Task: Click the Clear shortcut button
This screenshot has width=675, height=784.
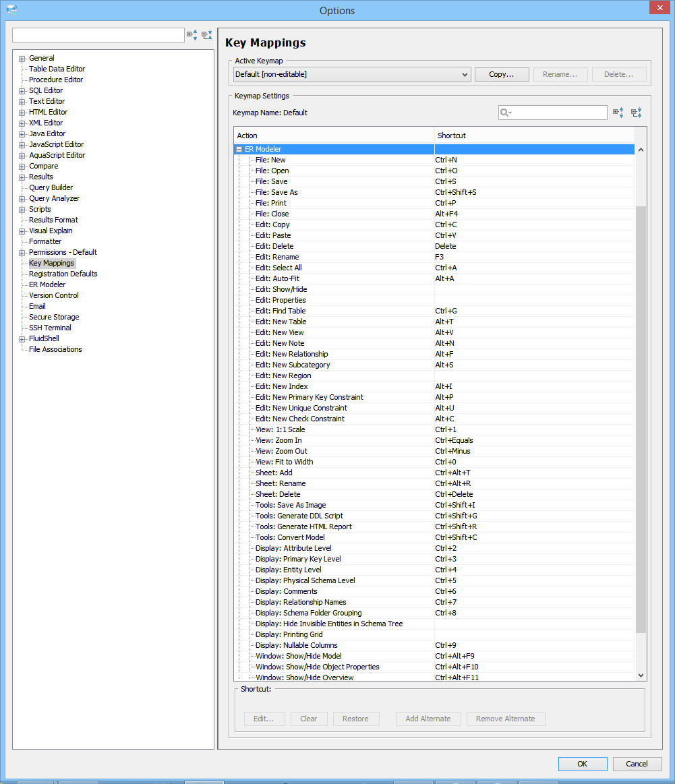Action: click(308, 719)
